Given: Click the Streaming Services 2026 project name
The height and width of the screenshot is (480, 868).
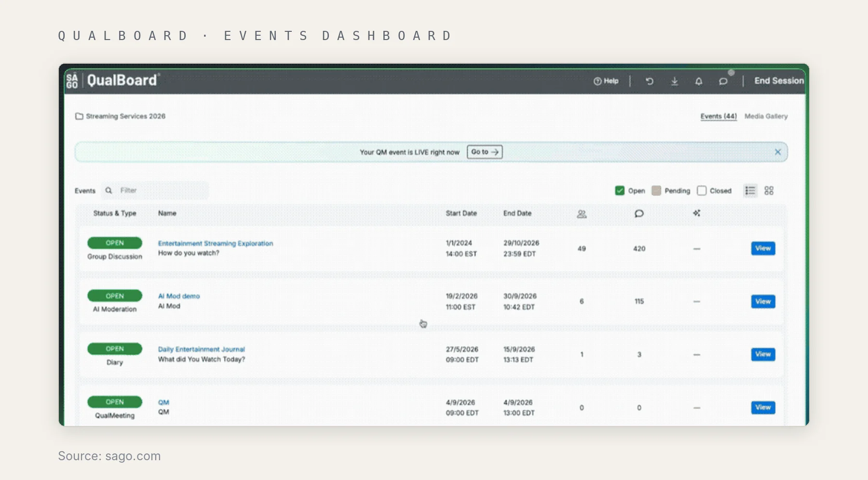Looking at the screenshot, I should pos(125,116).
